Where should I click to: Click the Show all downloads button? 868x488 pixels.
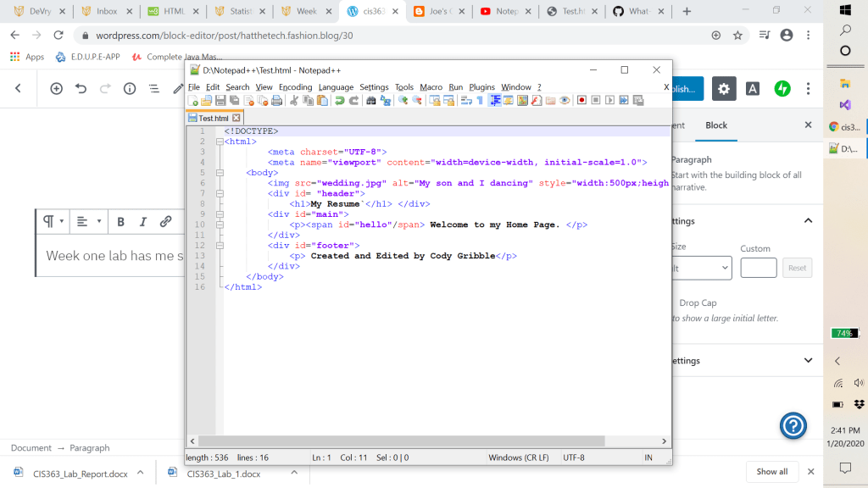tap(771, 472)
